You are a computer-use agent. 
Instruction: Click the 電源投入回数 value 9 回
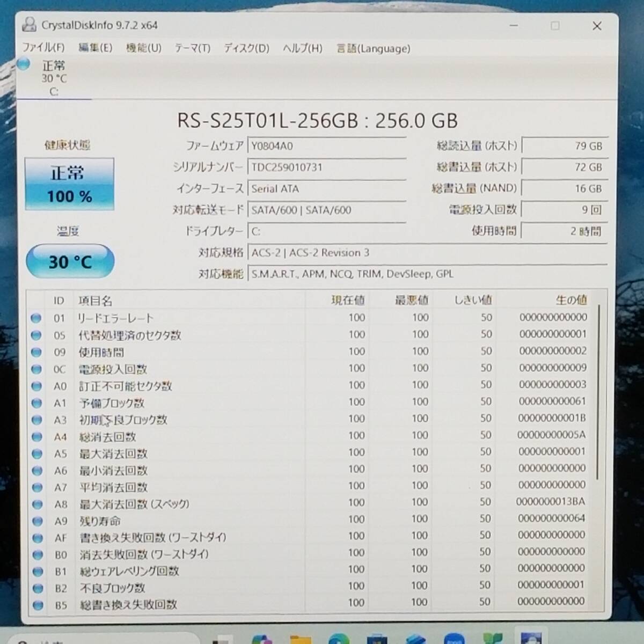click(565, 210)
